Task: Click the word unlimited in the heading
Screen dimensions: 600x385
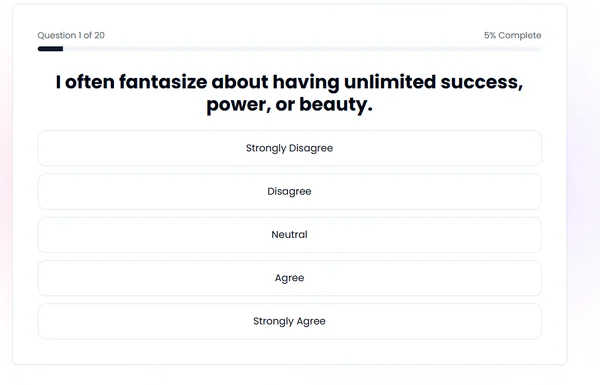Action: 390,82
